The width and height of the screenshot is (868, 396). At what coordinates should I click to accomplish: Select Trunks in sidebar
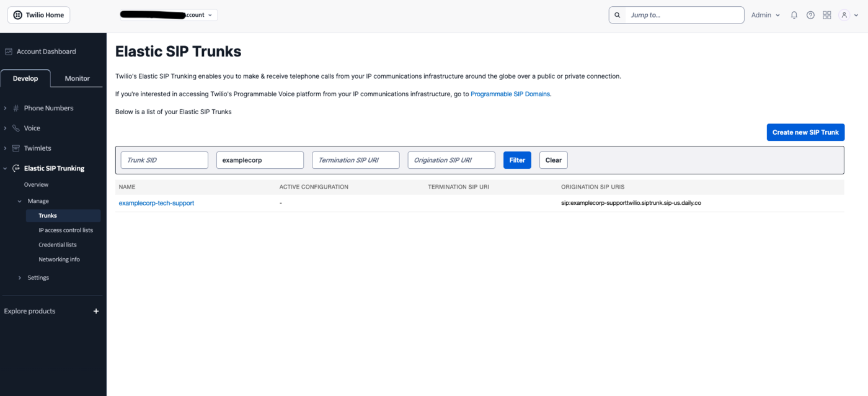(63, 215)
